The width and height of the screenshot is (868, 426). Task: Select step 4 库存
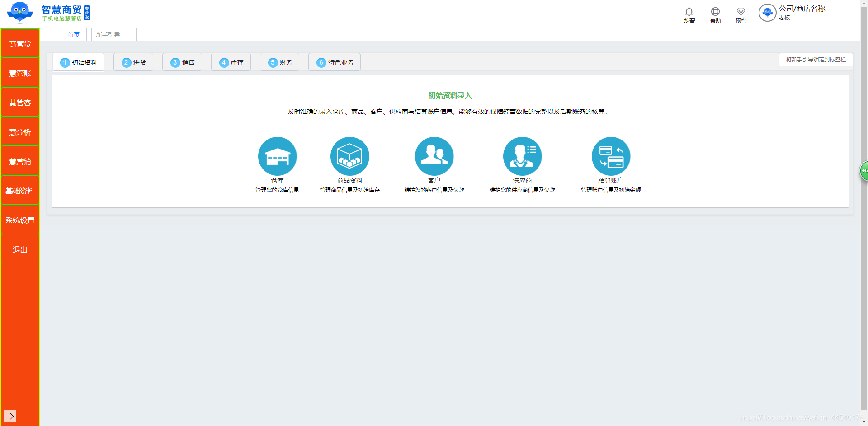point(231,62)
